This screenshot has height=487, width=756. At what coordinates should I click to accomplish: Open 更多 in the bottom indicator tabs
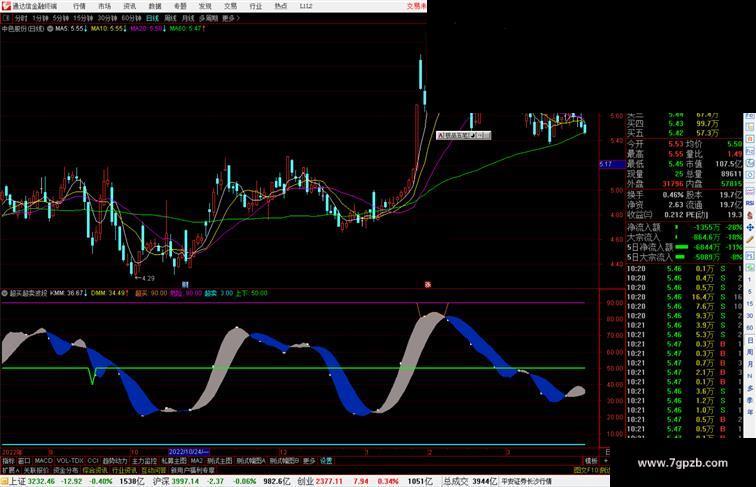click(309, 461)
